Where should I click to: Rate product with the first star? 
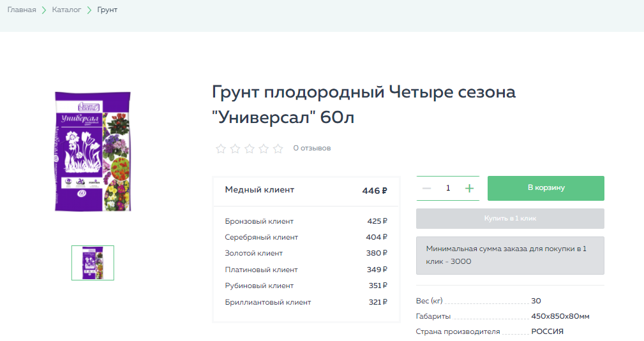pos(221,149)
